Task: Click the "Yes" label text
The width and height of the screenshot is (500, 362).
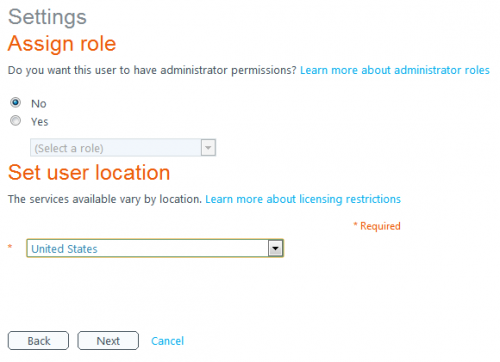Action: (40, 122)
